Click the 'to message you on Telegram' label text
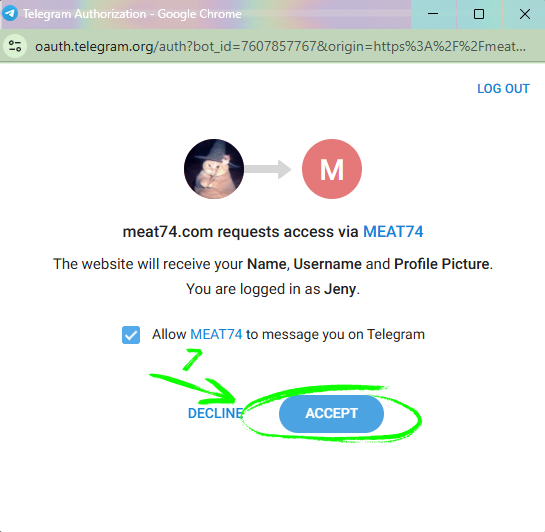Viewport: 545px width, 532px height. coord(335,334)
